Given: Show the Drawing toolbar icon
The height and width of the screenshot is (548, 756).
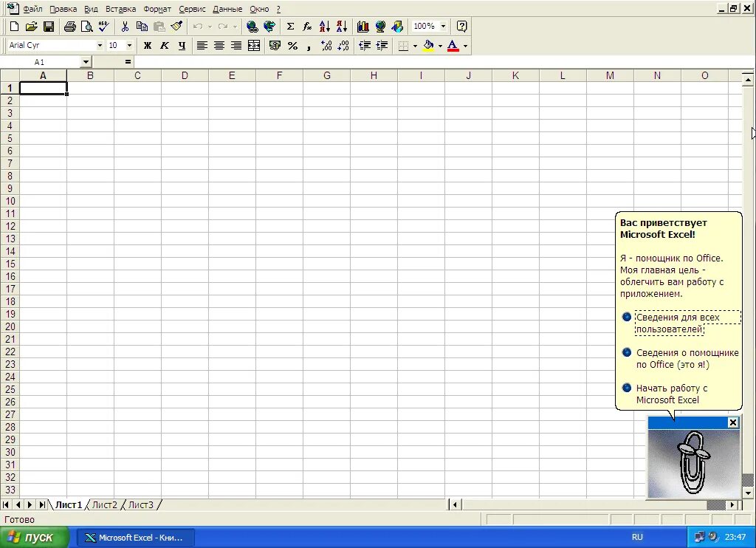Looking at the screenshot, I should [397, 27].
